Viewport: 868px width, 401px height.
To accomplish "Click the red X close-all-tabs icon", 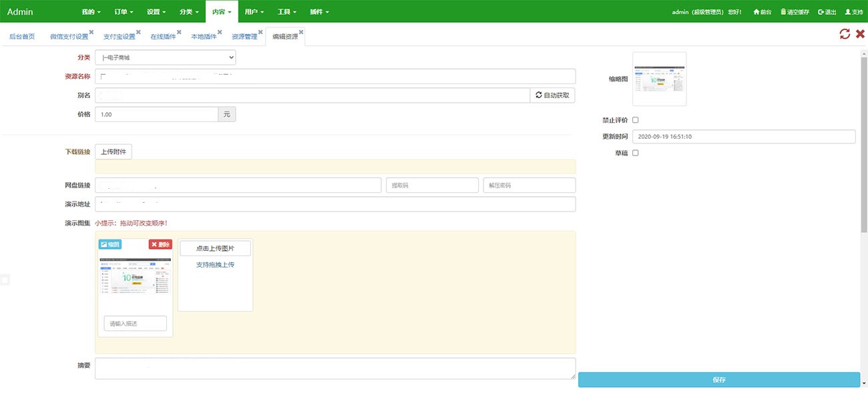I will point(860,34).
